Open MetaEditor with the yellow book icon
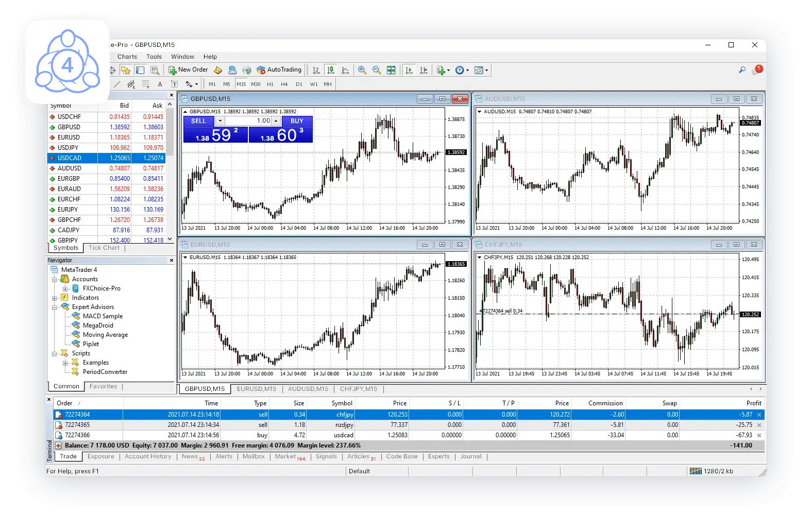Viewport: 812px width, 515px height. point(218,70)
